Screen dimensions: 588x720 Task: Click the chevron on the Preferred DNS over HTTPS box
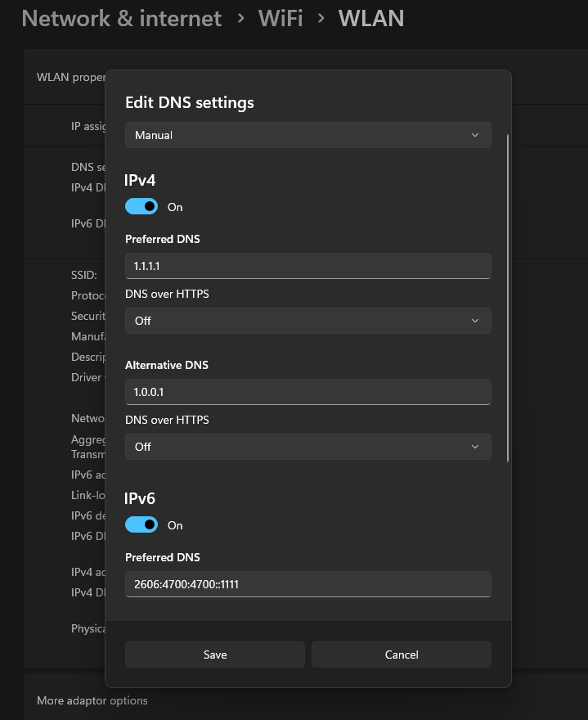click(475, 321)
